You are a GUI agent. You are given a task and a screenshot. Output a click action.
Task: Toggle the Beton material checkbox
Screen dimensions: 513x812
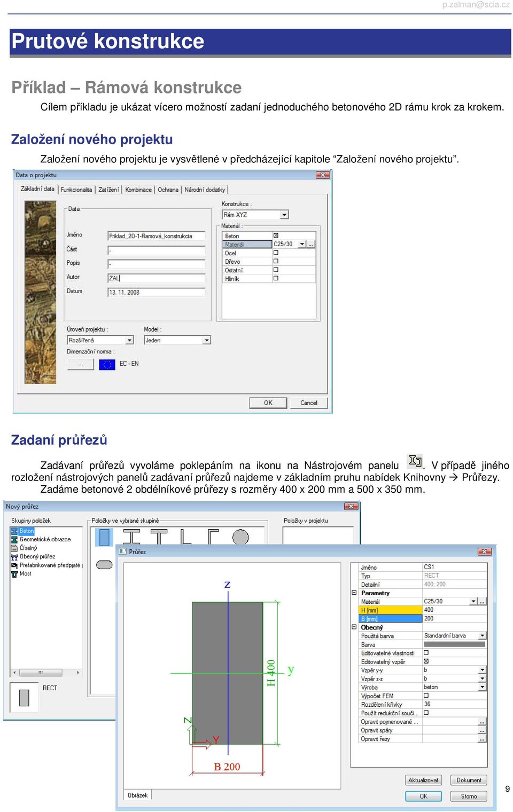click(276, 235)
